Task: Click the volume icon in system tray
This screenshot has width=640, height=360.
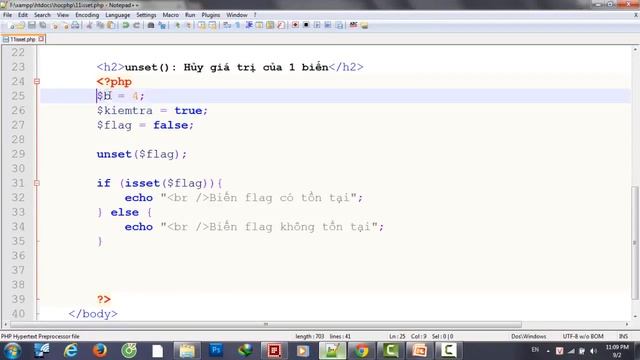Action: click(593, 351)
